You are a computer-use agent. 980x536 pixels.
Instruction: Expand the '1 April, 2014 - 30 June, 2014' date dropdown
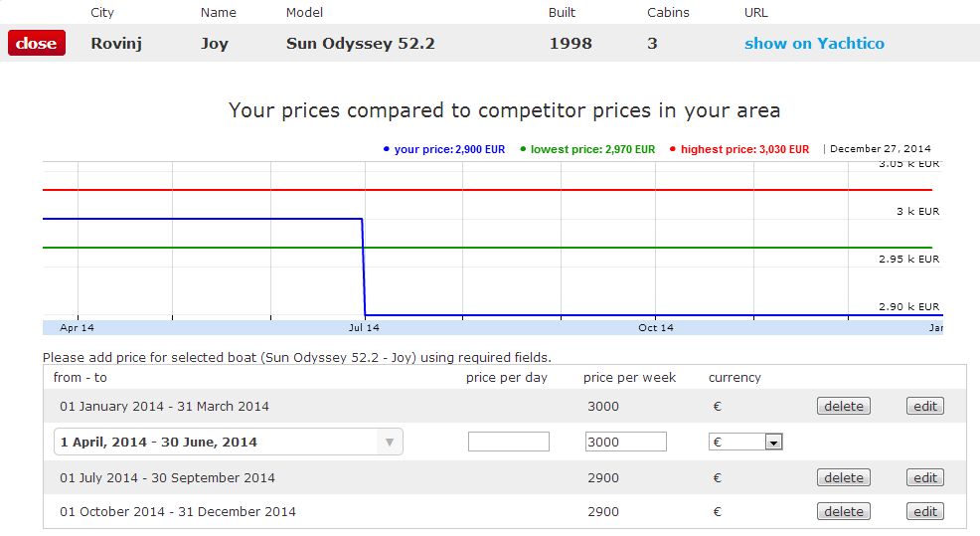[x=228, y=443]
